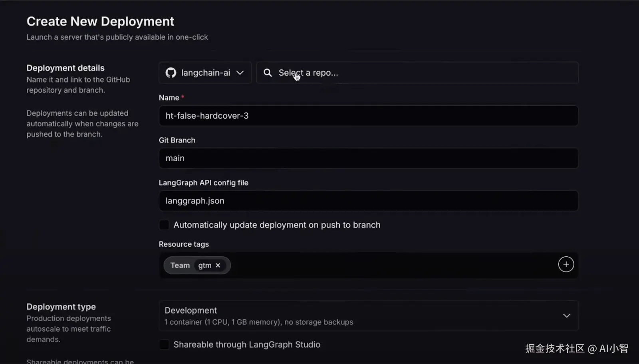Image resolution: width=639 pixels, height=364 pixels.
Task: Remove the gtm team tag
Action: [218, 265]
